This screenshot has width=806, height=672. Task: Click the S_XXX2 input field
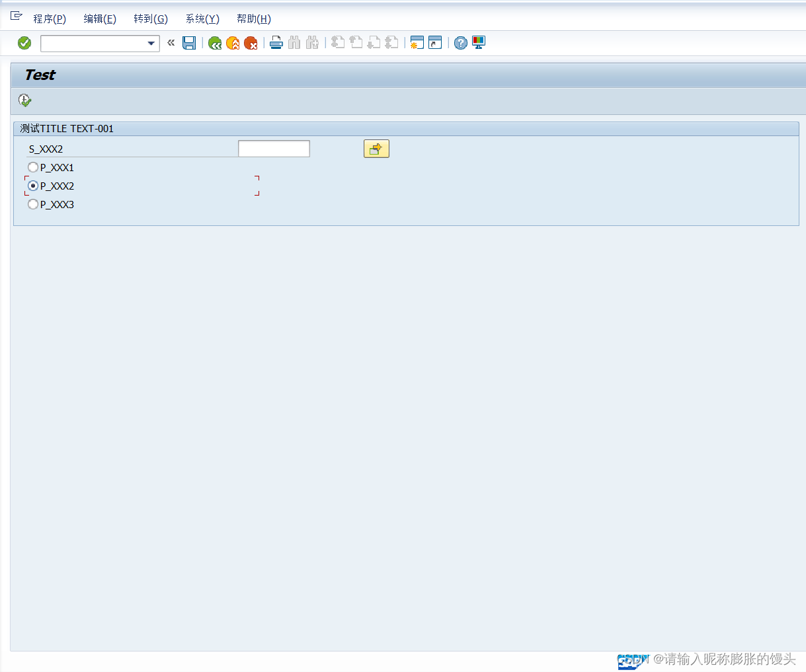point(274,149)
